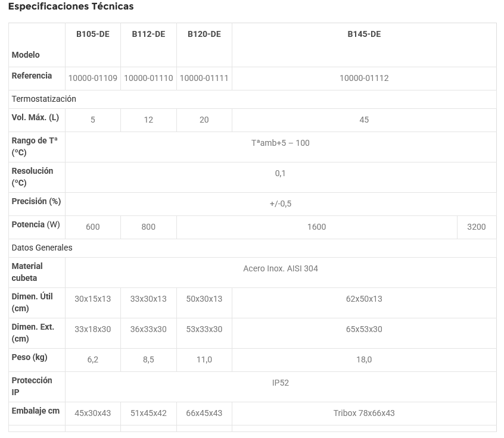Select the 1600 W power cell

point(316,227)
